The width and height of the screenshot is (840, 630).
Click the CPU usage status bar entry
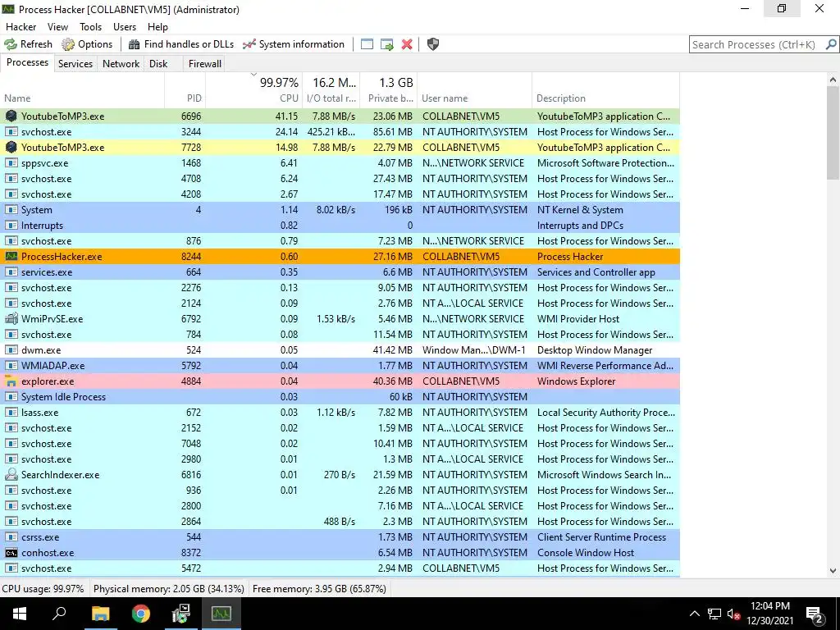click(x=43, y=589)
